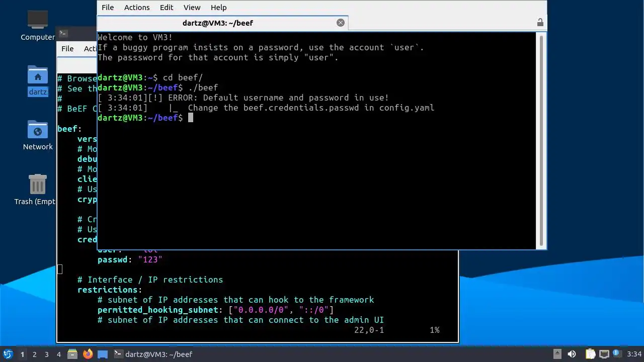Click the 'Welcome to VM3!' line
This screenshot has height=362, width=644.
click(135, 37)
